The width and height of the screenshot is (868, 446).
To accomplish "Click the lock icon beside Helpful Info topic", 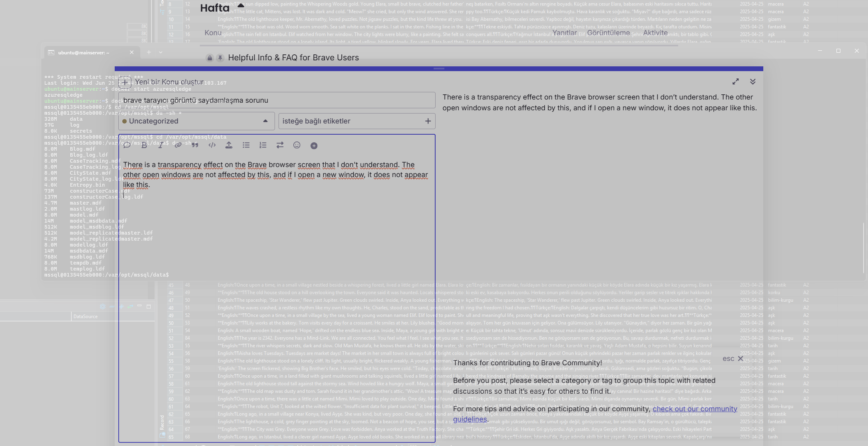I will [210, 58].
